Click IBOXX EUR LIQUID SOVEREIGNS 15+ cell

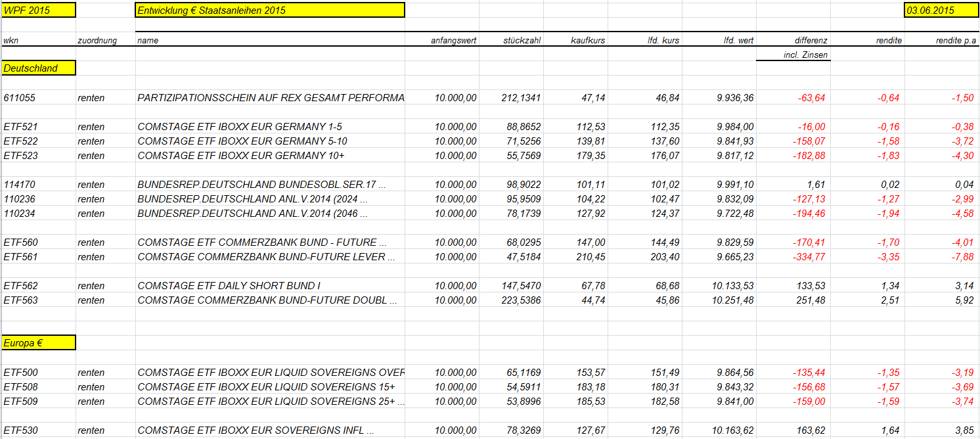(x=270, y=387)
